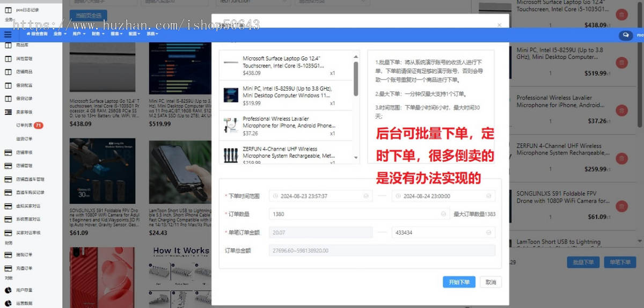Focus the order start time field

pos(320,196)
